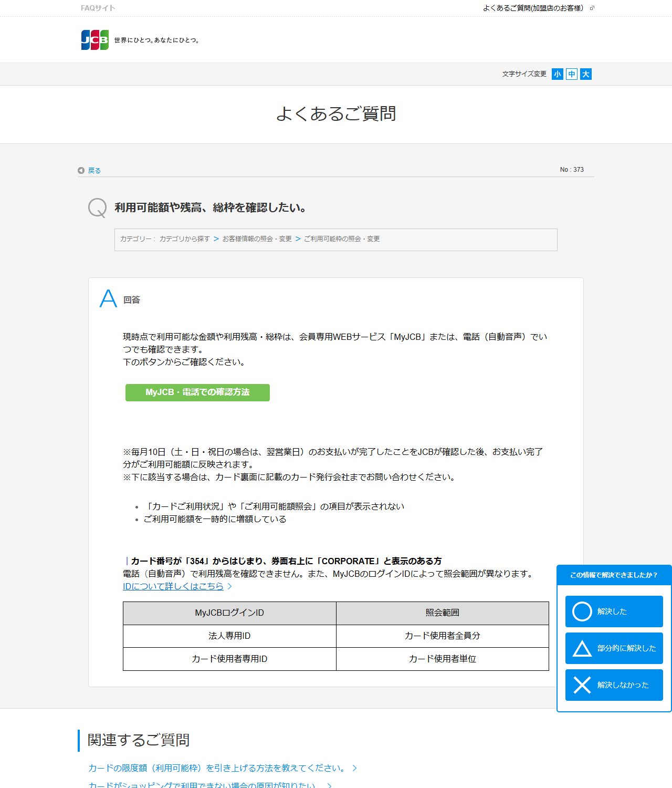672x788 pixels.
Task: Click MyJCBログインID table header
Action: [x=229, y=613]
